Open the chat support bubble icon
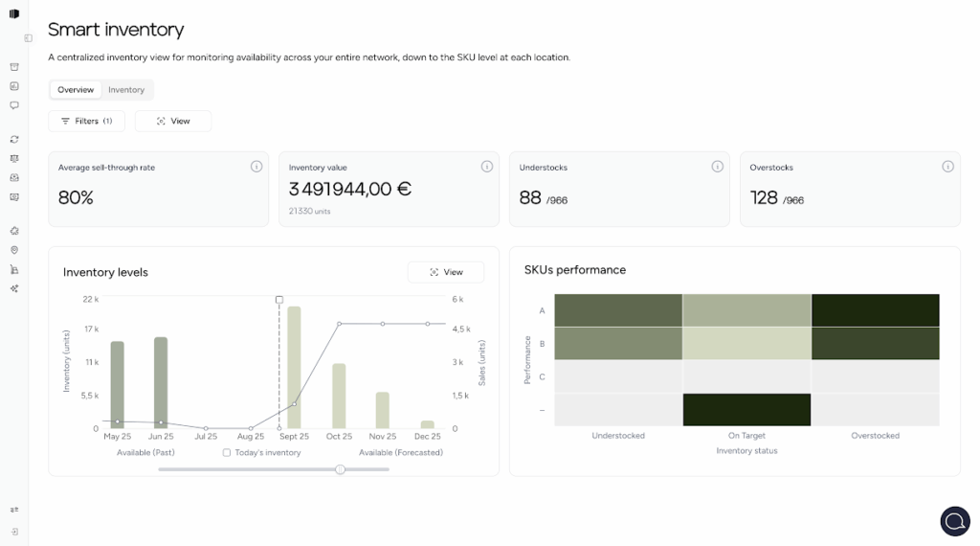The height and width of the screenshot is (546, 980). point(954,520)
